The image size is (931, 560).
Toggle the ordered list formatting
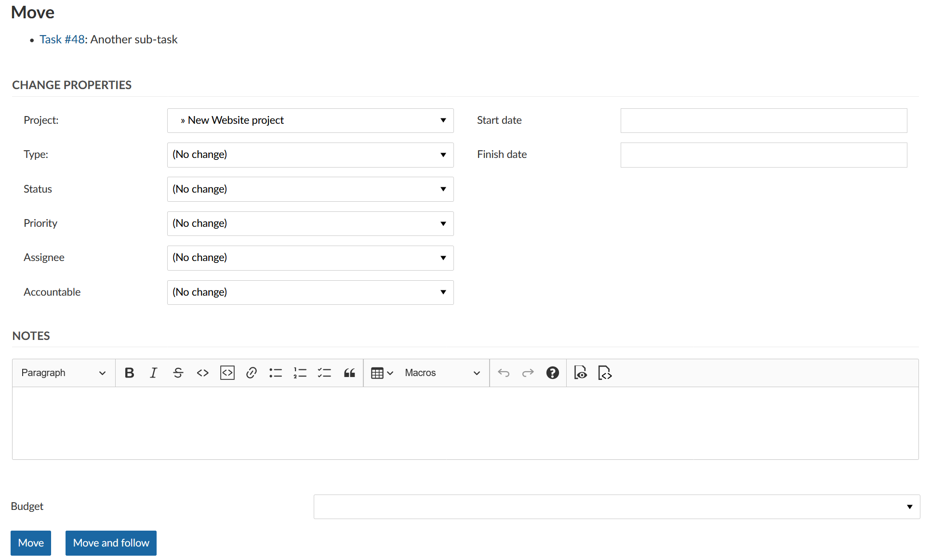tap(300, 373)
